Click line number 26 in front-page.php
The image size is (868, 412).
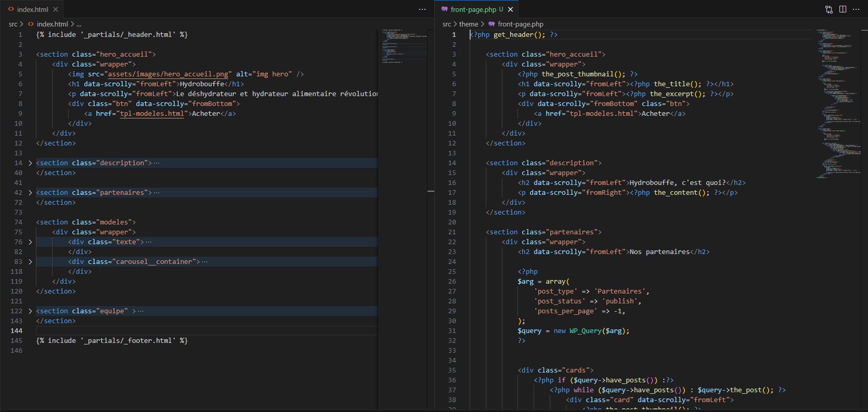(x=452, y=282)
